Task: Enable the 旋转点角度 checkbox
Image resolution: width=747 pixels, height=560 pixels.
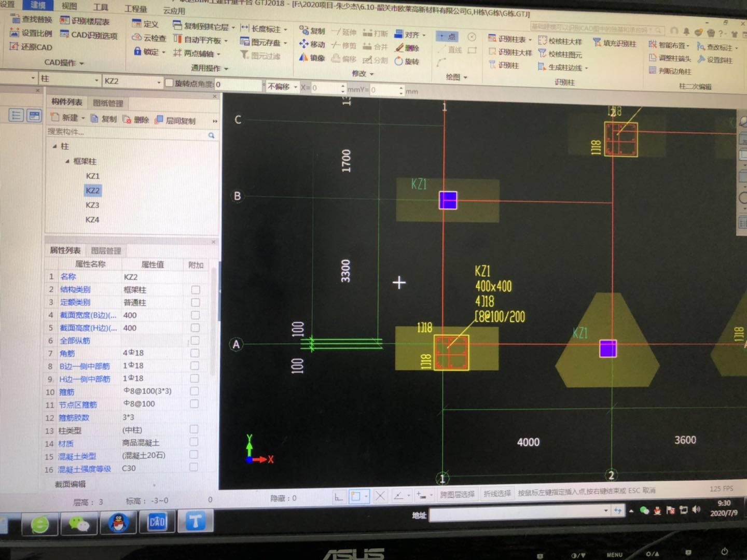Action: 169,82
